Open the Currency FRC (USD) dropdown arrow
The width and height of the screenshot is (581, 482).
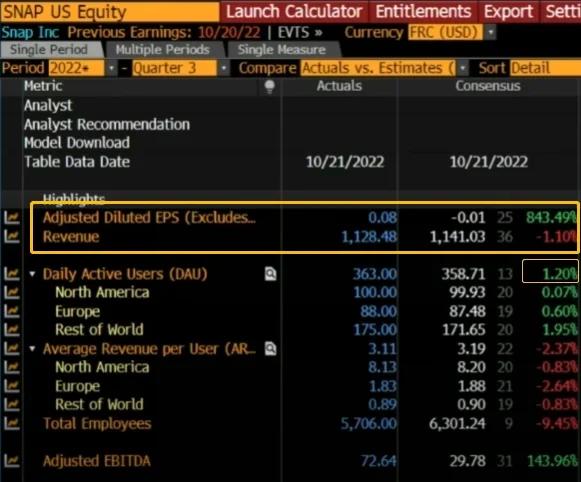pos(491,32)
